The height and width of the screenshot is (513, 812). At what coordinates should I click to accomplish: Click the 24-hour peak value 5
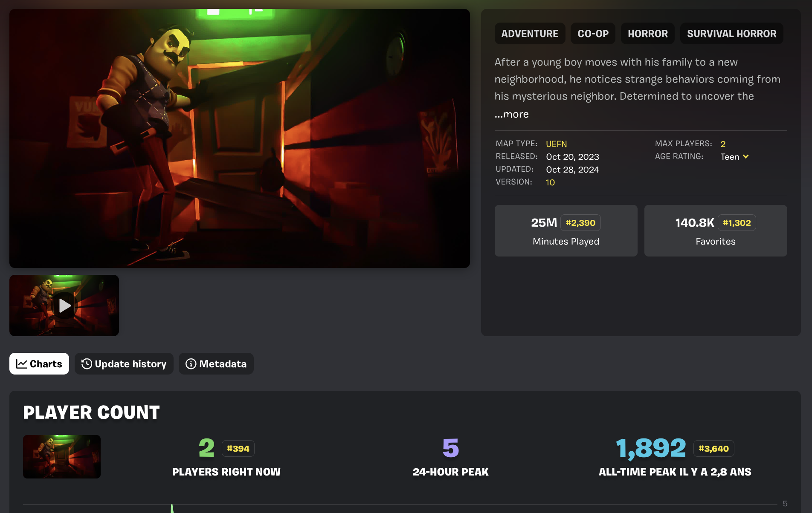(451, 448)
